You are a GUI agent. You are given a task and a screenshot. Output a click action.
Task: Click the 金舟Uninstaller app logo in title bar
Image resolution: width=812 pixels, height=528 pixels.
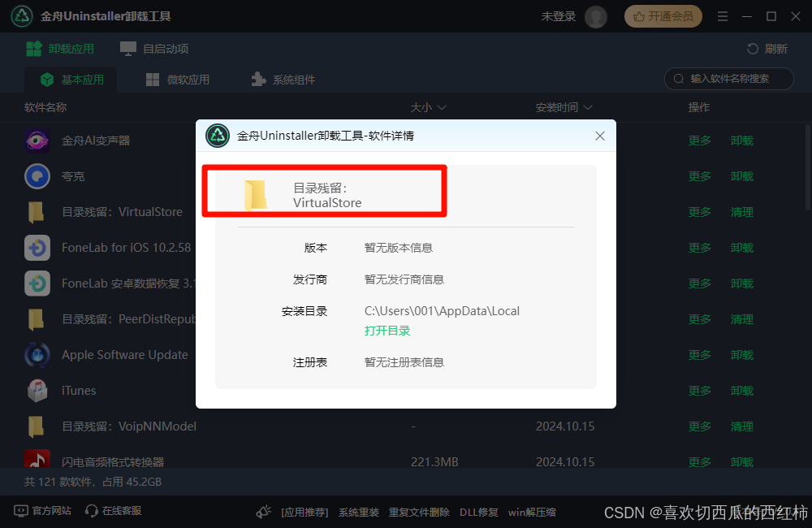[x=22, y=16]
